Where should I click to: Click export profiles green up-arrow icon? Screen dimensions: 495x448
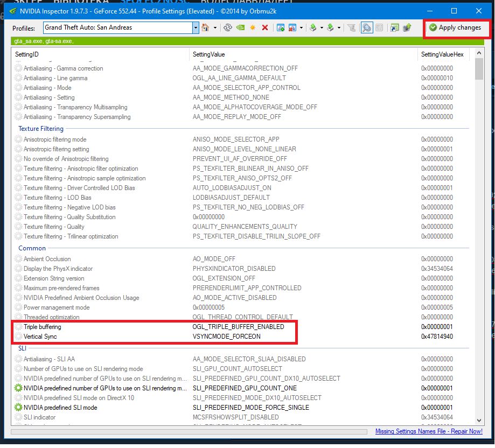[313, 28]
